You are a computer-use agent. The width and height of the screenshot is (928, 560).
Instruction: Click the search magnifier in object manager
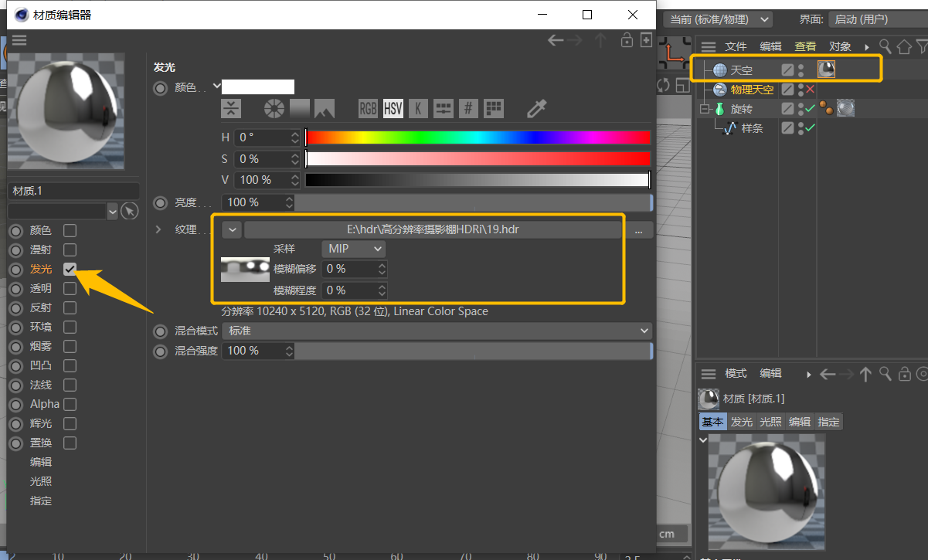tap(886, 47)
